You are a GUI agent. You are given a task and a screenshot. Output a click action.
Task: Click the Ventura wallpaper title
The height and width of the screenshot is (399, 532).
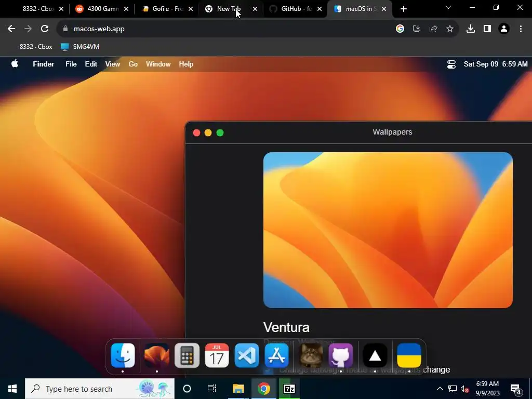[x=286, y=327]
